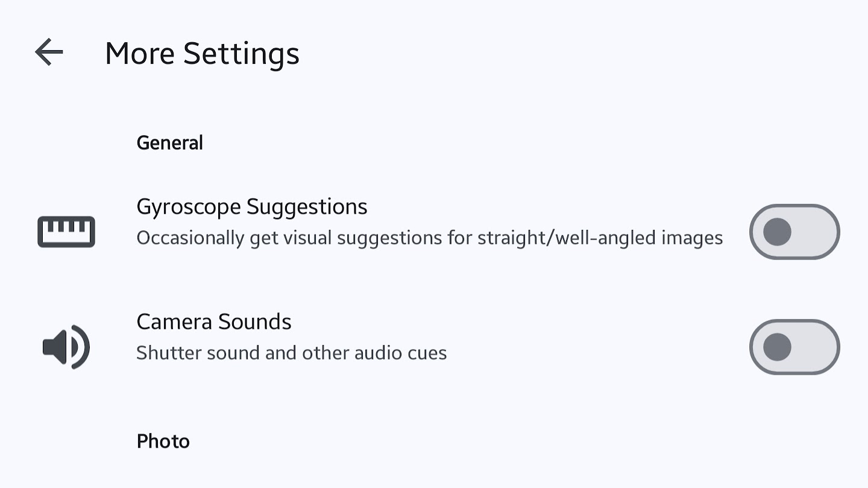The width and height of the screenshot is (868, 488).
Task: Click the More Settings page title
Action: (x=202, y=53)
